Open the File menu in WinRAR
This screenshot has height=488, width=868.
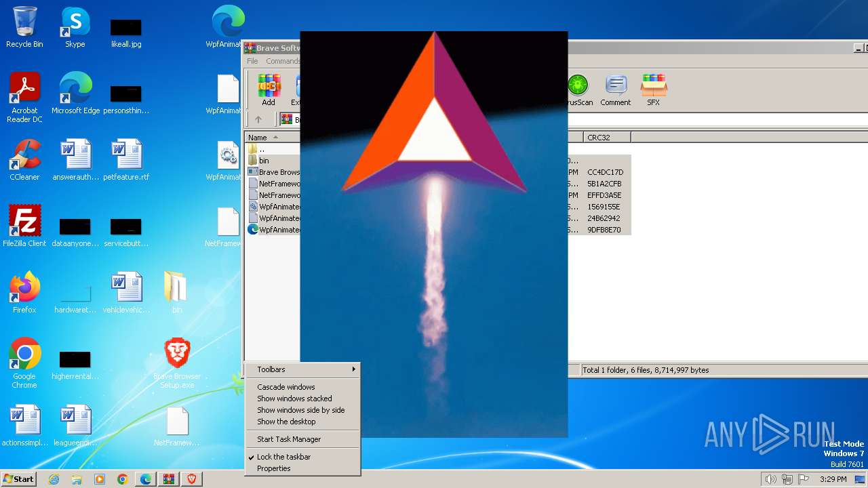(252, 61)
